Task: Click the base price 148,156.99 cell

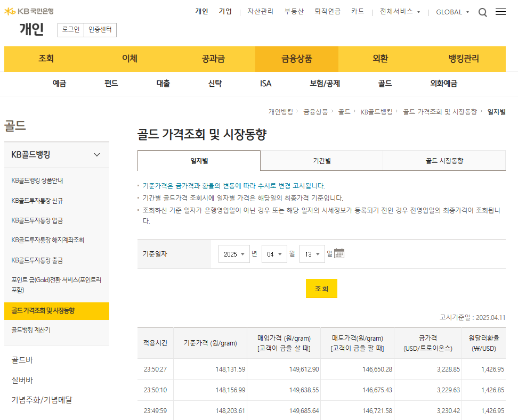Action: click(x=210, y=390)
